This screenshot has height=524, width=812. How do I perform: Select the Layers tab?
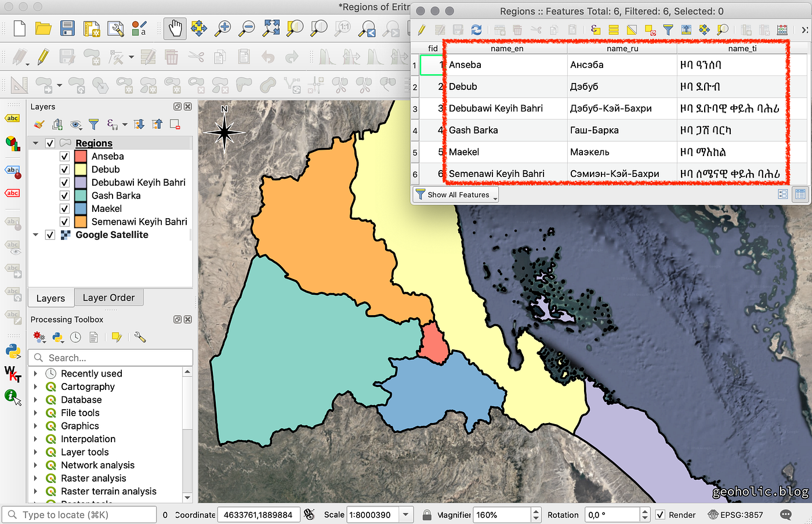pos(50,298)
